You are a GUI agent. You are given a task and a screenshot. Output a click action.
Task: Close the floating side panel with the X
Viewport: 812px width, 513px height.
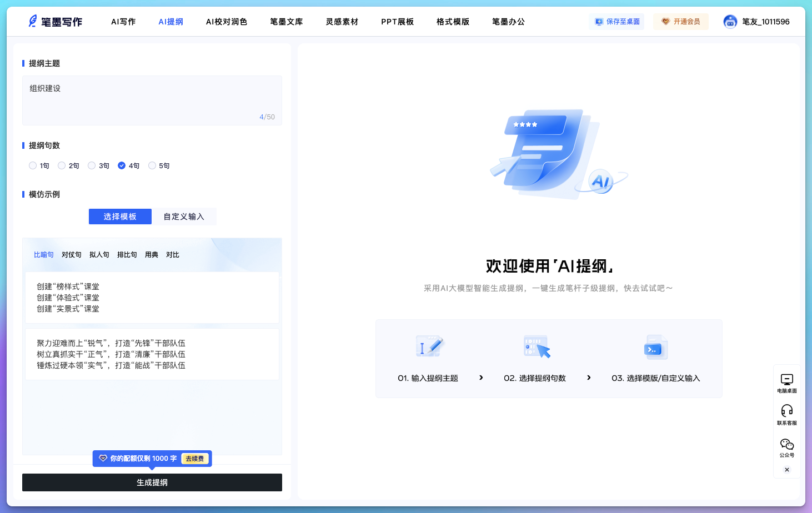[x=786, y=470]
